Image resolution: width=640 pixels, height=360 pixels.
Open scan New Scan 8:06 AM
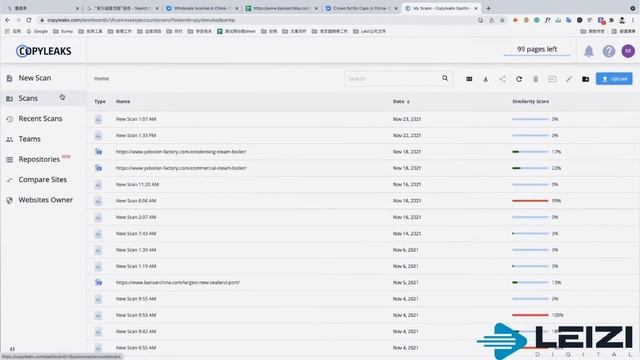[136, 201]
